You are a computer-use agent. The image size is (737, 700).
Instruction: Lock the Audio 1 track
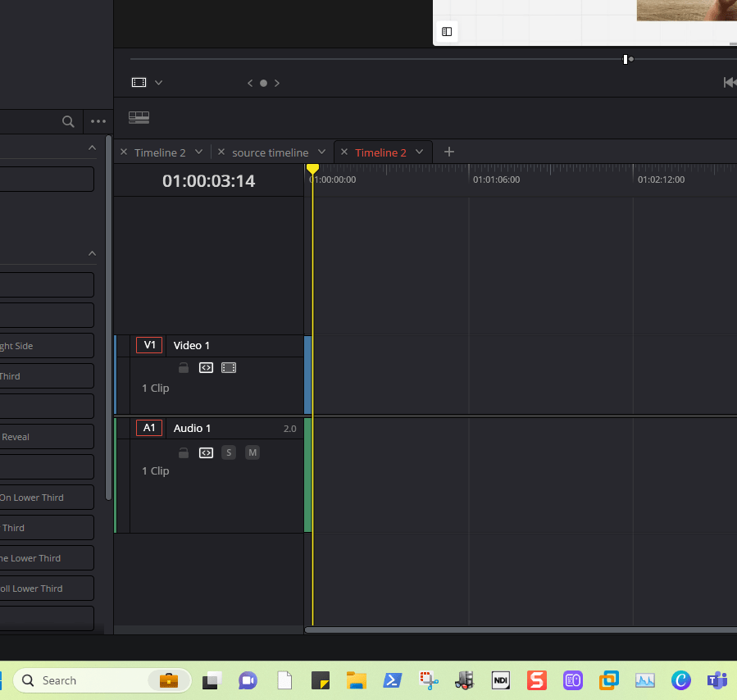[184, 453]
